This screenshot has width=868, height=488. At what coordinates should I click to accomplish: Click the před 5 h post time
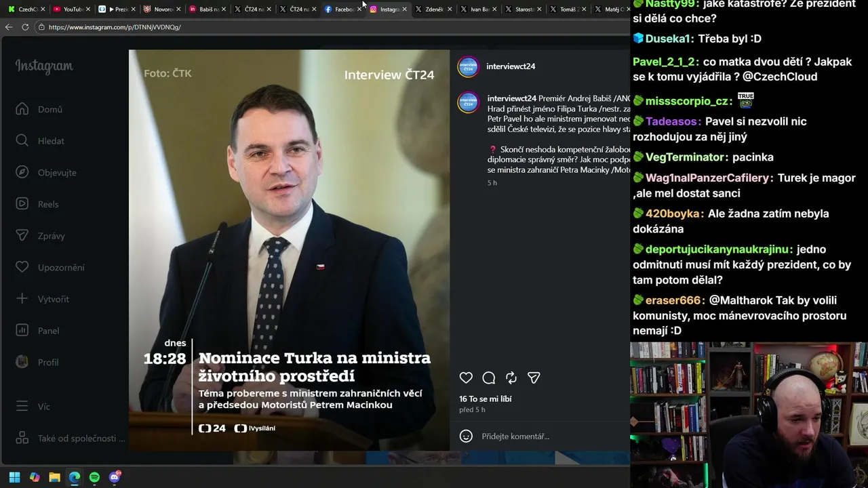click(x=472, y=410)
